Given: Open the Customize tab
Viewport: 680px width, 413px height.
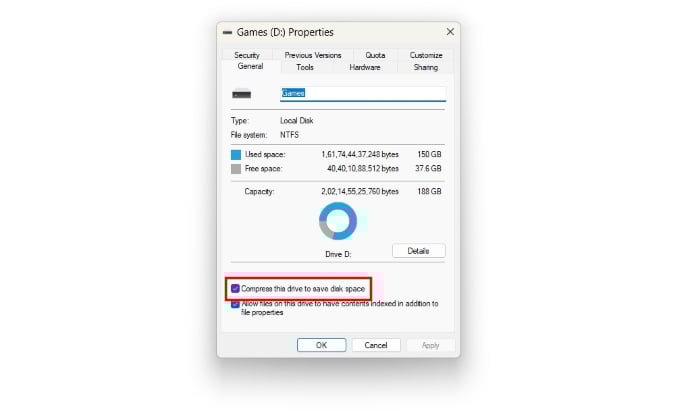Looking at the screenshot, I should coord(426,55).
